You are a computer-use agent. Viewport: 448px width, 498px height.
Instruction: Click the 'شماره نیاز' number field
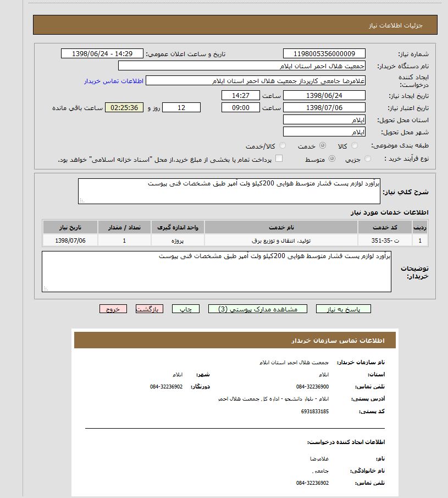coord(324,53)
